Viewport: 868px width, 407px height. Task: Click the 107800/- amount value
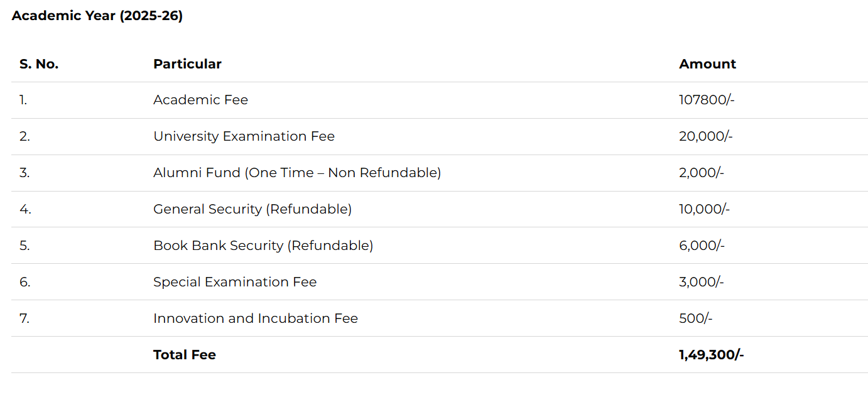pos(707,100)
